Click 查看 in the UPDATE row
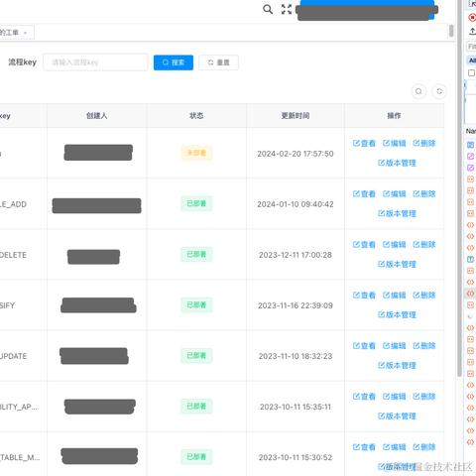The width and height of the screenshot is (476, 476). click(364, 346)
